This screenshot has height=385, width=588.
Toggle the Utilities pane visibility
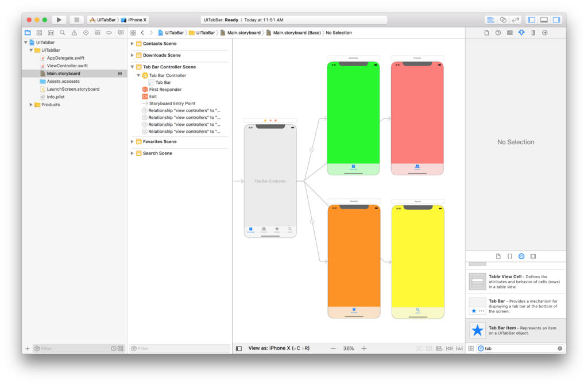point(556,20)
